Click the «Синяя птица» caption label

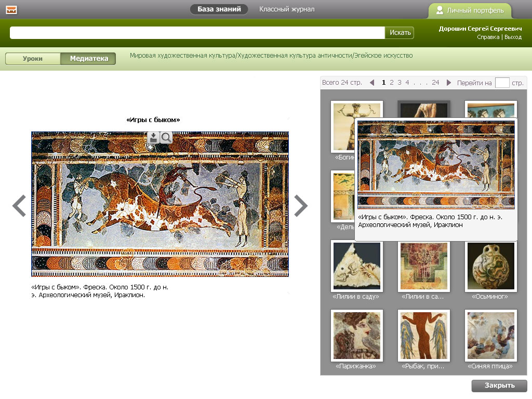490,366
